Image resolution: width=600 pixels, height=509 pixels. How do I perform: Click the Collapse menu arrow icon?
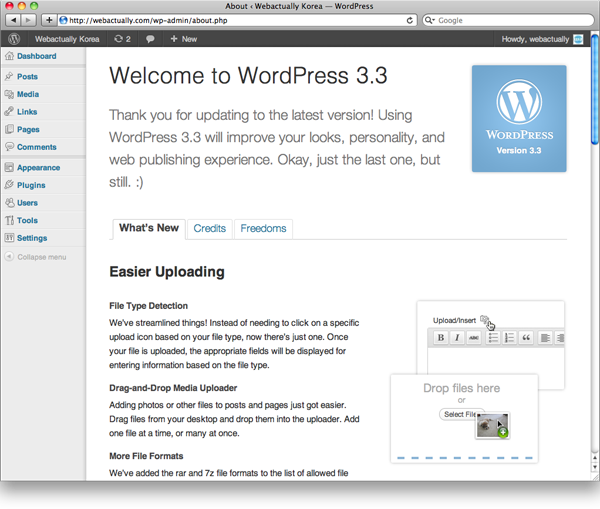coord(9,256)
